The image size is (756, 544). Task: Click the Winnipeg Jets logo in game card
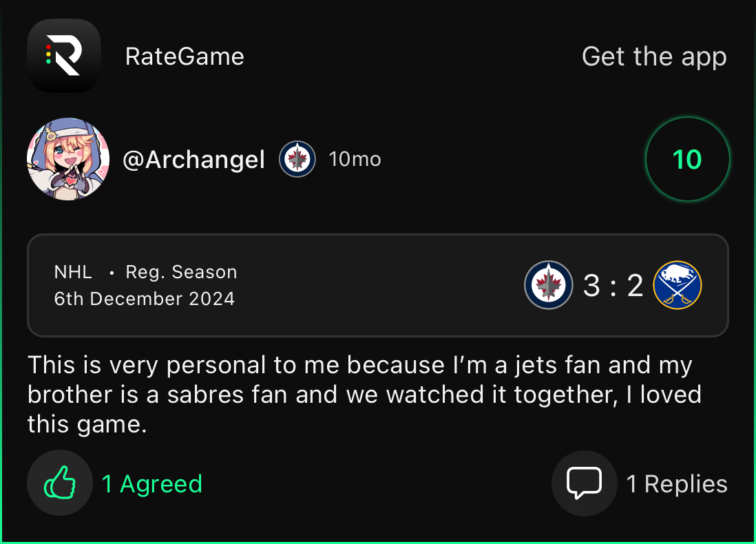549,285
